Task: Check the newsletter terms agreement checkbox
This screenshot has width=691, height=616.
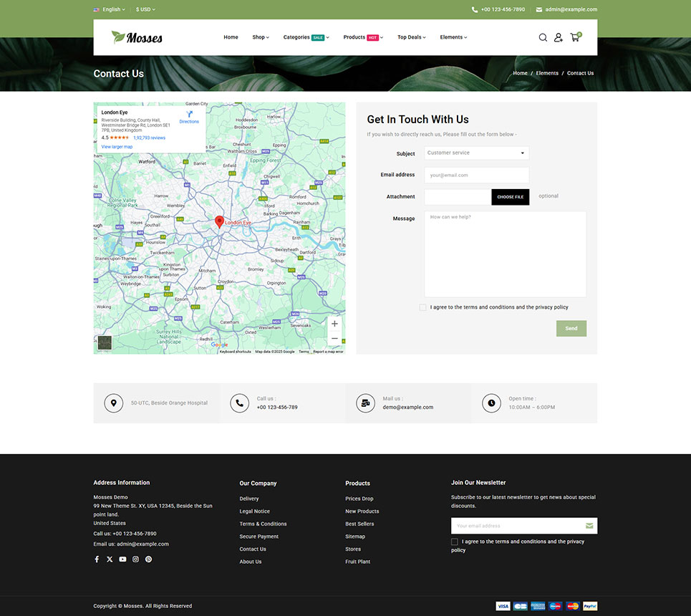Action: tap(455, 542)
